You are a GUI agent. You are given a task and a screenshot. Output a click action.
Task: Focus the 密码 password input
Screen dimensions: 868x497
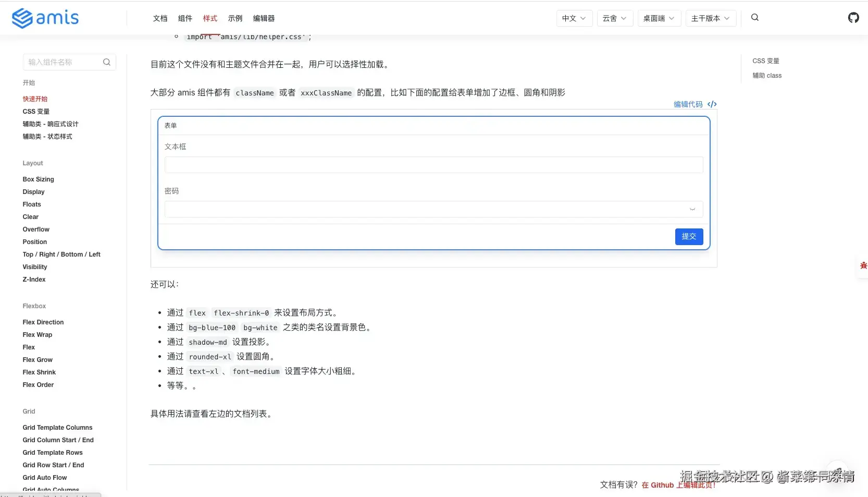[433, 209]
